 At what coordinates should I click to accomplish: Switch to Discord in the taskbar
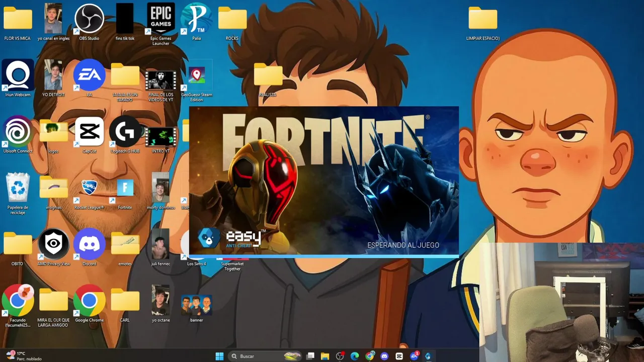pyautogui.click(x=384, y=356)
